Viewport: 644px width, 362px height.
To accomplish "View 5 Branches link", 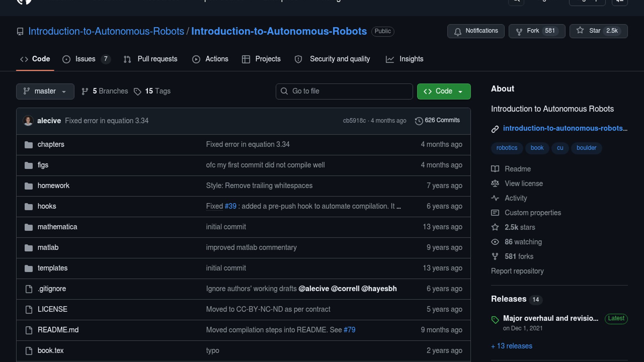I will click(105, 91).
